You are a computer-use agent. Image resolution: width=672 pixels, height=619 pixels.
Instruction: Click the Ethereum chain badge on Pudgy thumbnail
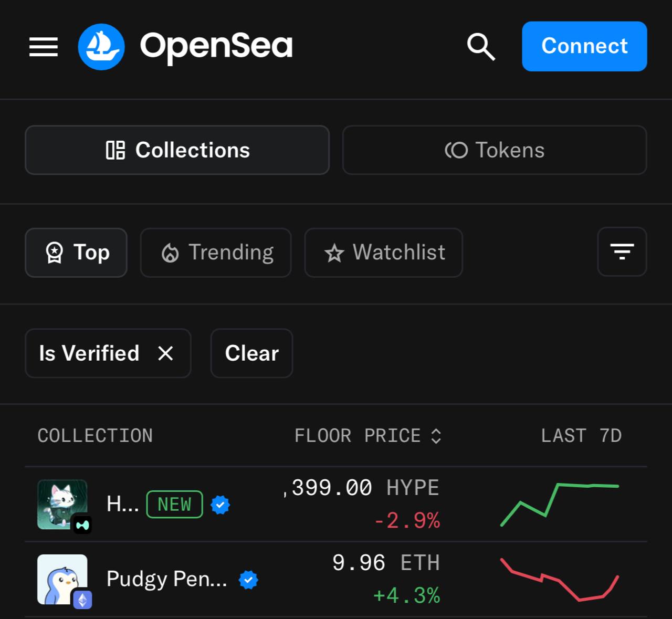coord(82,600)
